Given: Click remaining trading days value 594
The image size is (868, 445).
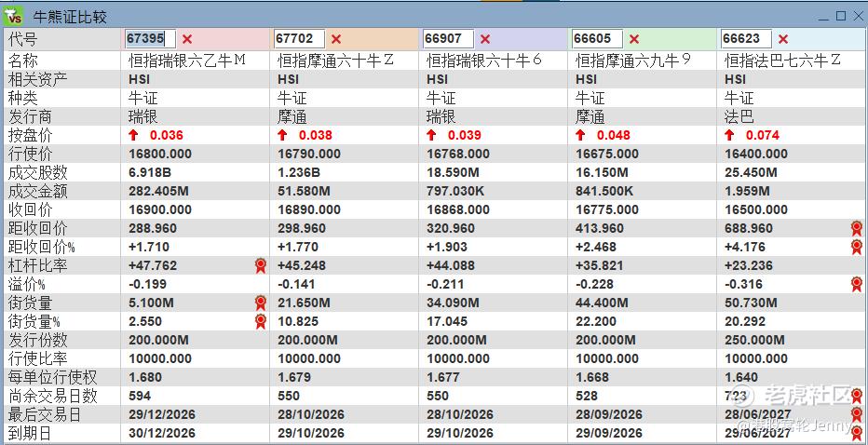Looking at the screenshot, I should click(140, 396).
